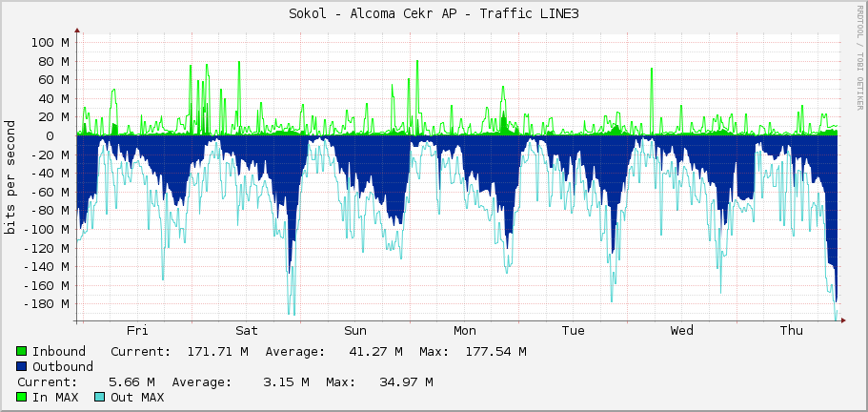Click the 'Wed' x-axis day label
Image resolution: width=868 pixels, height=412 pixels.
(682, 331)
